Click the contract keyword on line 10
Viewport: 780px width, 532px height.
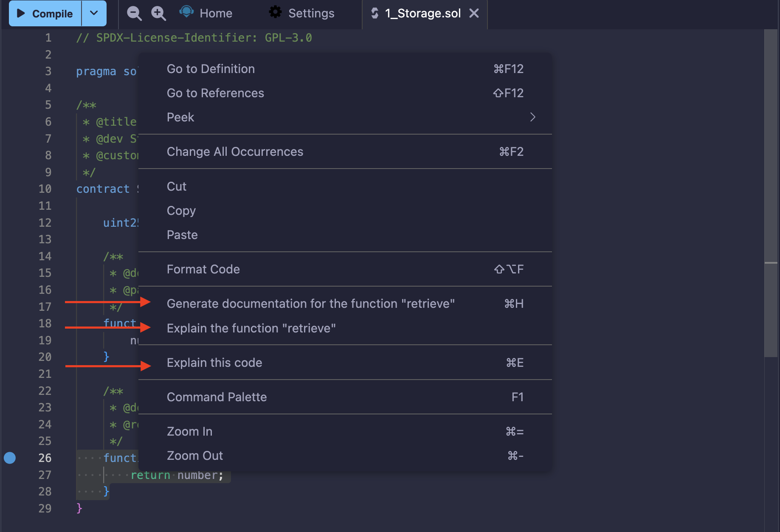pos(103,189)
